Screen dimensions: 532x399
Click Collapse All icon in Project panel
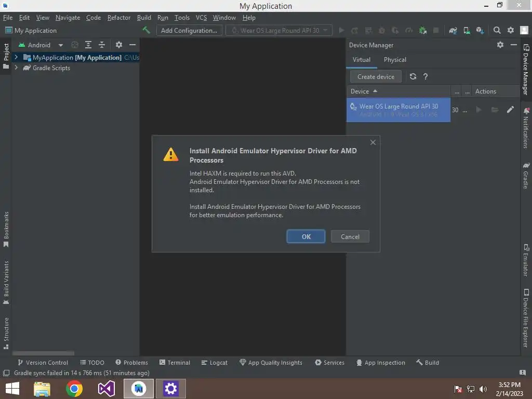tap(102, 45)
